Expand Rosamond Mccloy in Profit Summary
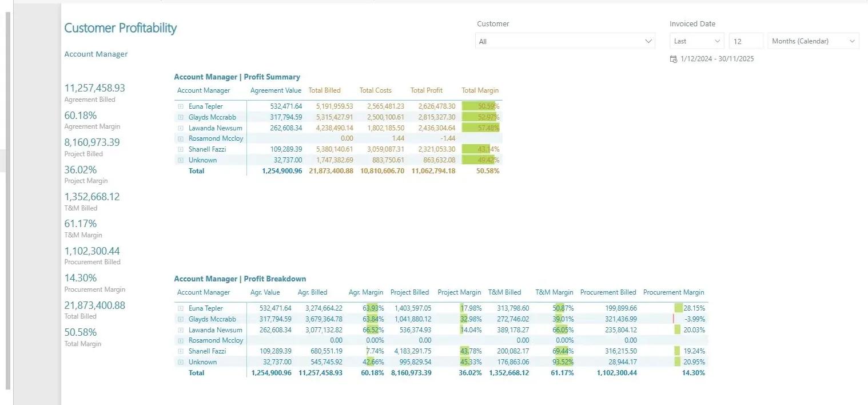Screen dimensions: 868x405 (181, 138)
